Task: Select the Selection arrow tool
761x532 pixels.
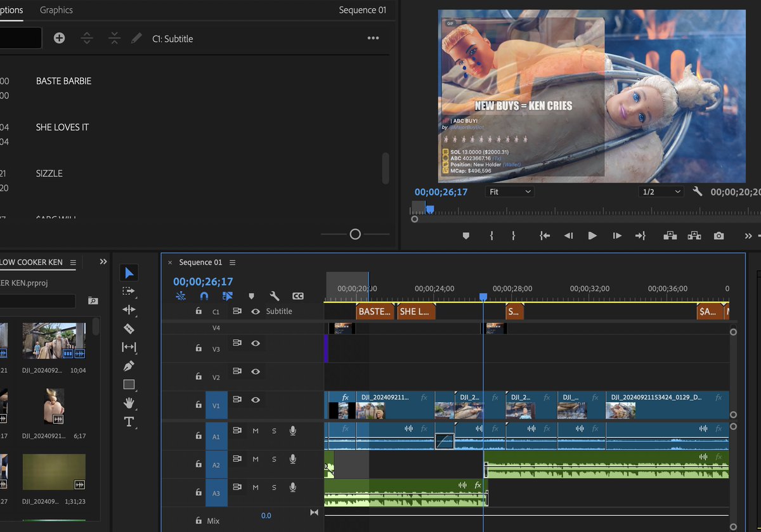Action: pyautogui.click(x=129, y=273)
